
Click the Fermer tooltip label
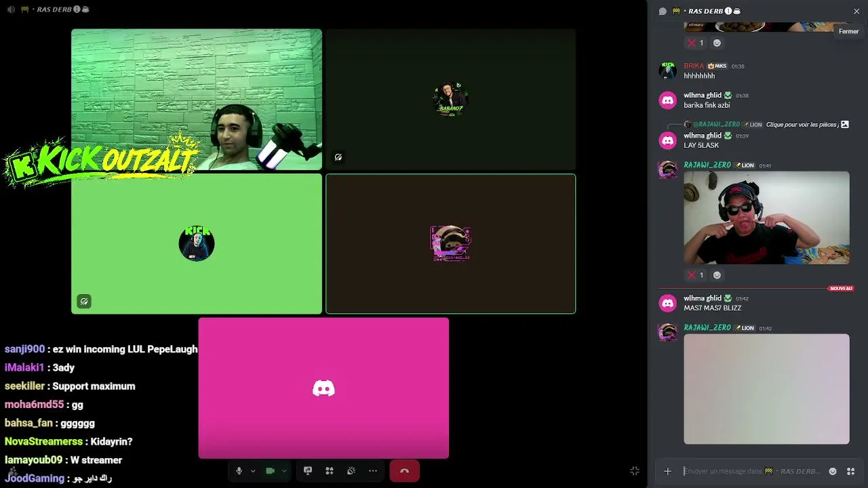848,31
